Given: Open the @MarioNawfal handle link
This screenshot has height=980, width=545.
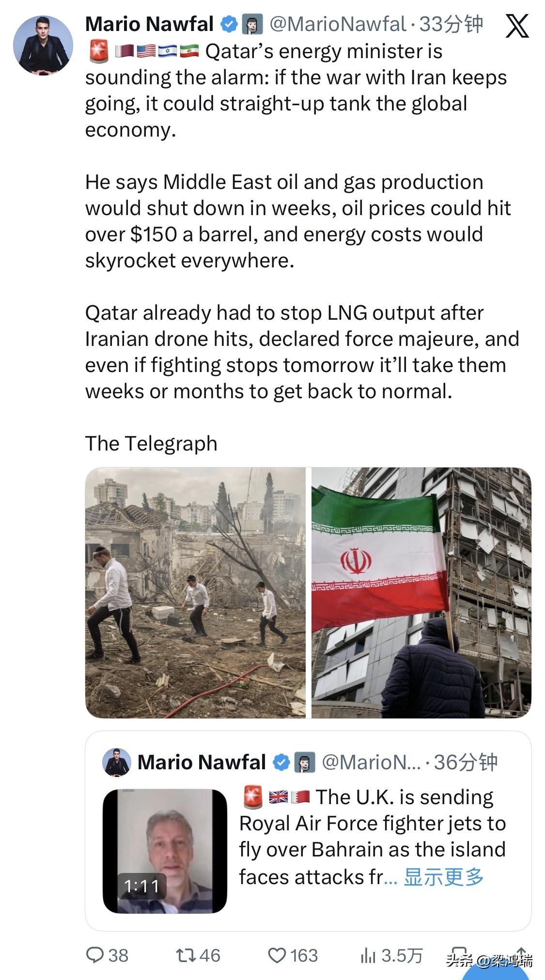Looking at the screenshot, I should (337, 24).
